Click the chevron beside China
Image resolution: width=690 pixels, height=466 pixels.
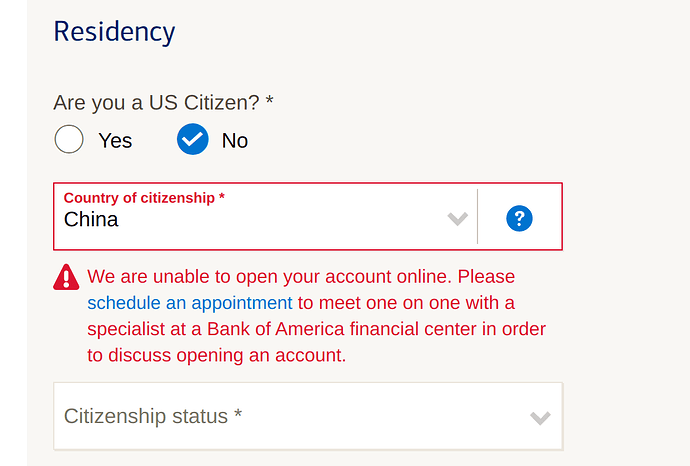click(458, 219)
